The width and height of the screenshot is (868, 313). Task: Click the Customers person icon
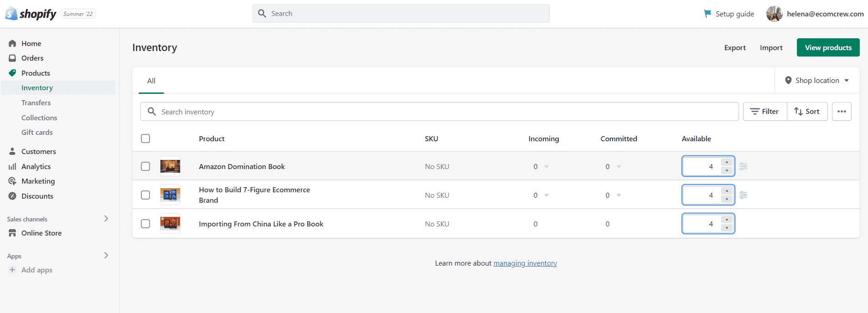point(12,151)
